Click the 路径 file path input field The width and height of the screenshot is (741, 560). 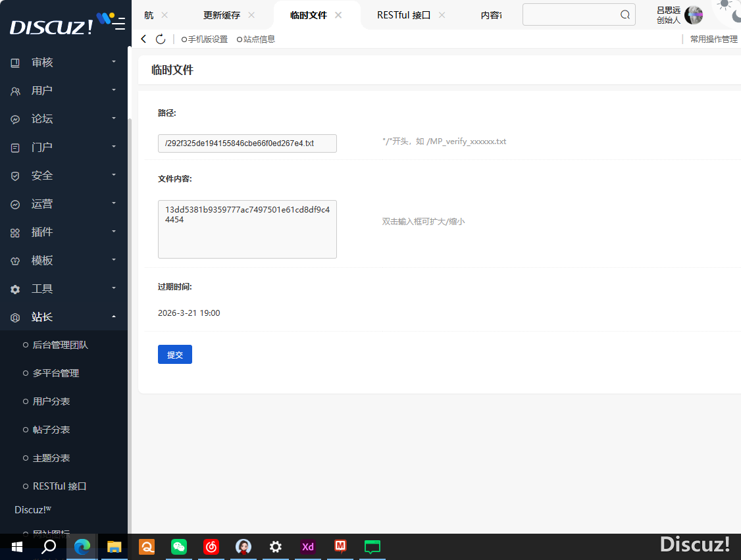[247, 143]
